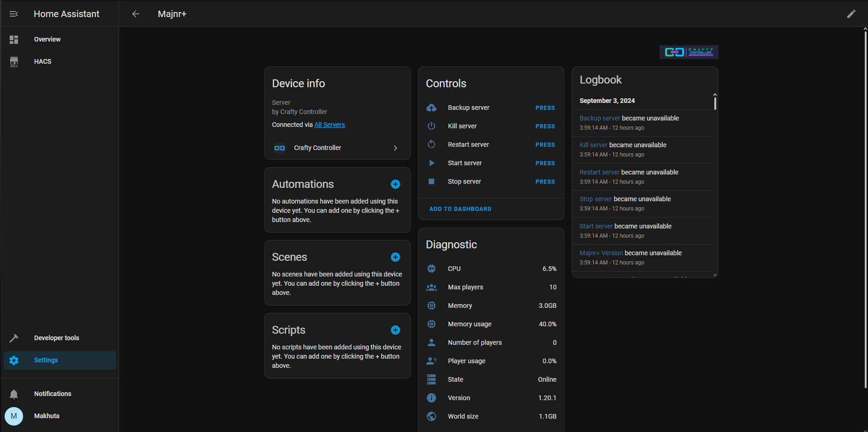Screen dimensions: 868x432
Task: Click Add to Dashboard in Controls
Action: tap(460, 209)
